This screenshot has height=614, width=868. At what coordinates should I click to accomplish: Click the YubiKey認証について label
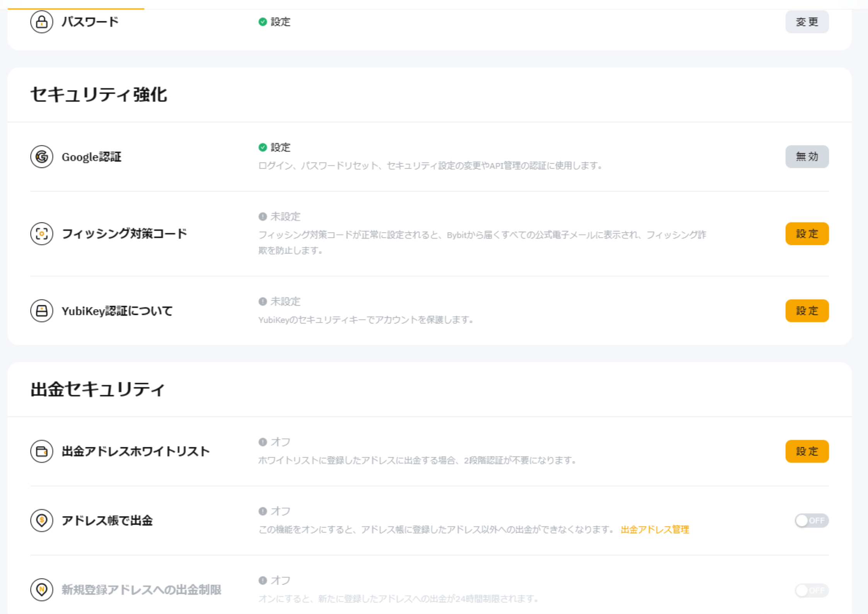pyautogui.click(x=117, y=311)
